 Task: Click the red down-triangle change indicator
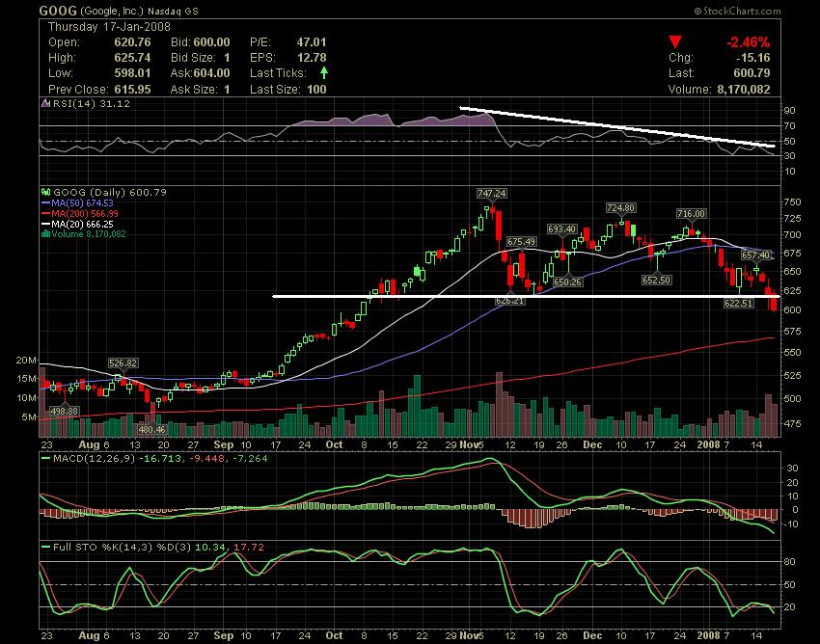[x=675, y=42]
